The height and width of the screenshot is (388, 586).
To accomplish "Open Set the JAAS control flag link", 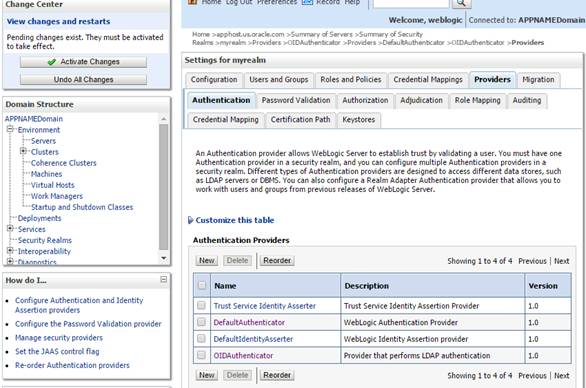I will [57, 351].
